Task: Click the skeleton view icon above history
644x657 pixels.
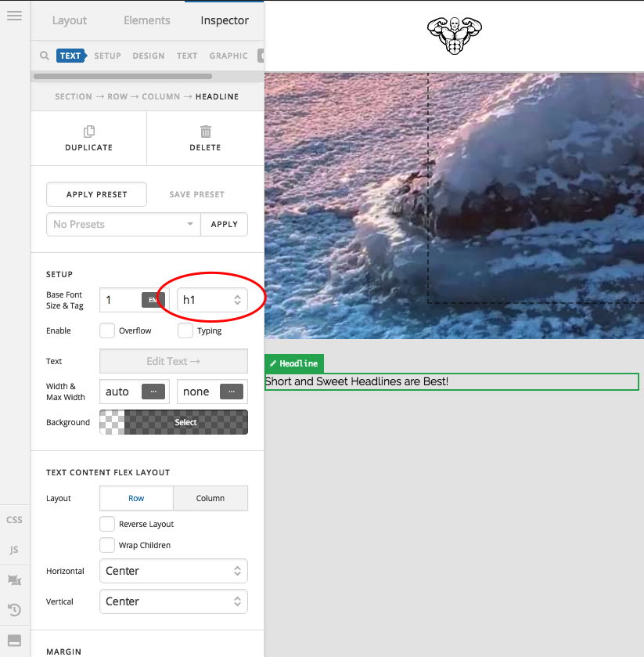Action: 14,580
